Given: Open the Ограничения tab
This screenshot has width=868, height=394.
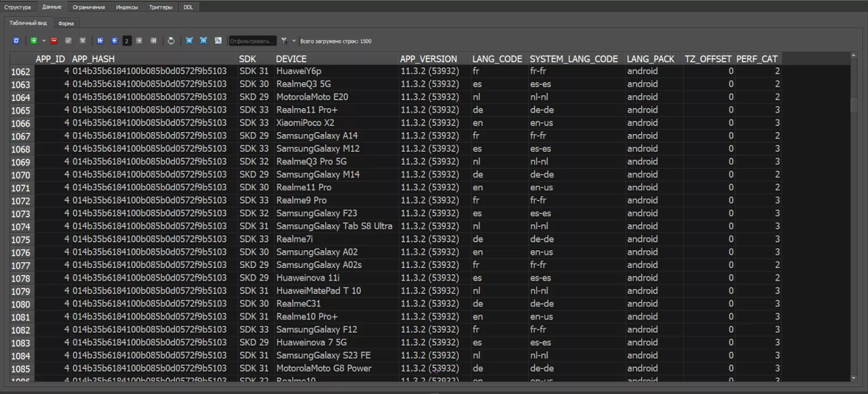Looking at the screenshot, I should click(89, 7).
